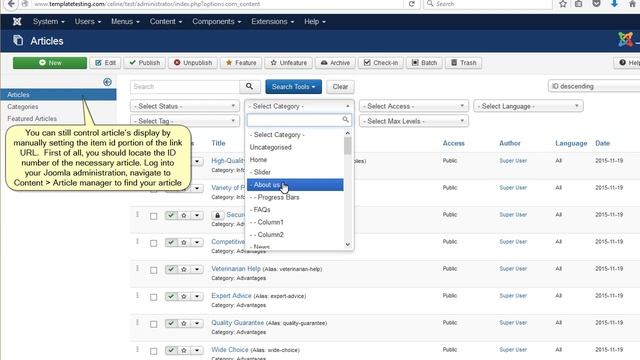Check the box for Expert Advice article

(x=153, y=297)
